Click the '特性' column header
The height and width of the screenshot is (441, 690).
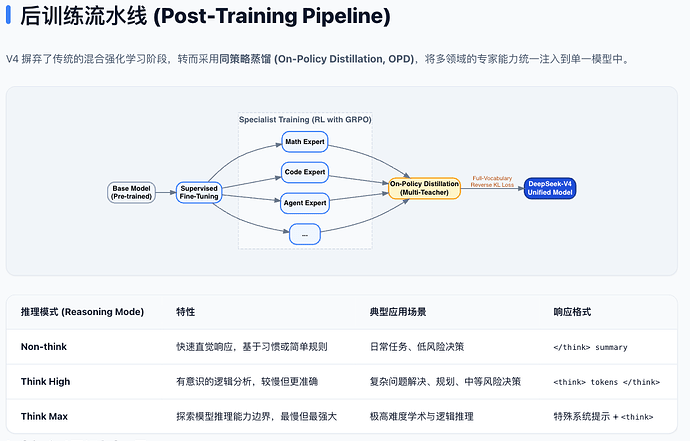coord(185,312)
